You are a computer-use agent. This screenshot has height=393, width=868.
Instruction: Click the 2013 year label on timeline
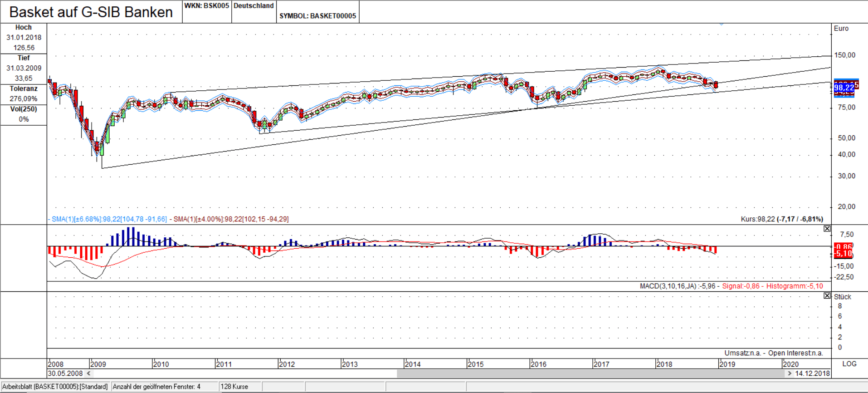pyautogui.click(x=350, y=364)
